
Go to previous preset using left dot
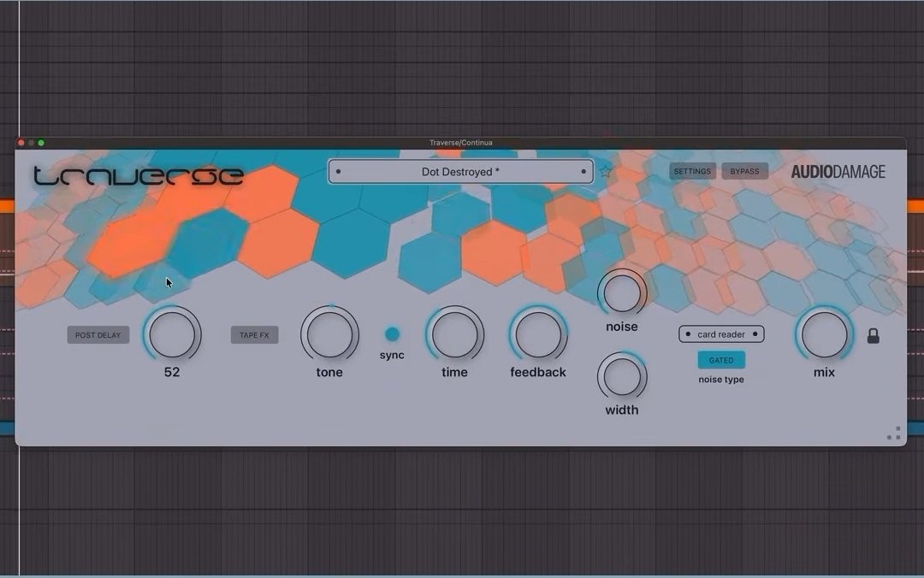pyautogui.click(x=338, y=172)
